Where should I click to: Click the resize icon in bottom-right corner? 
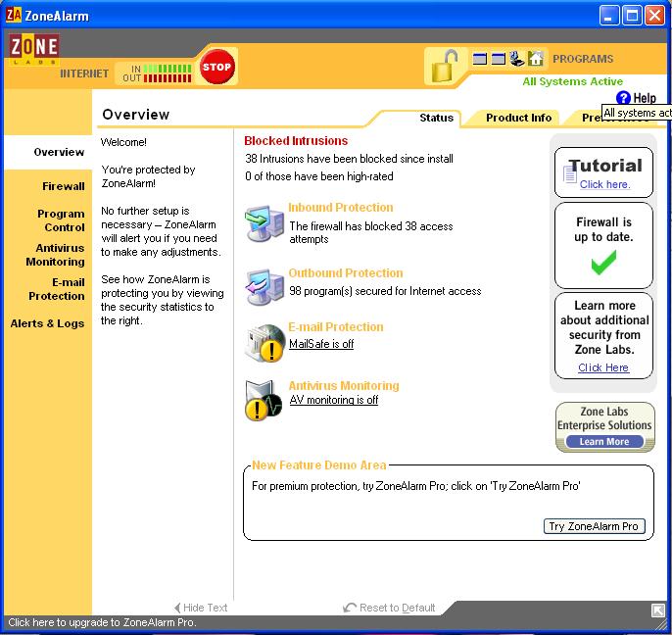coord(658,611)
